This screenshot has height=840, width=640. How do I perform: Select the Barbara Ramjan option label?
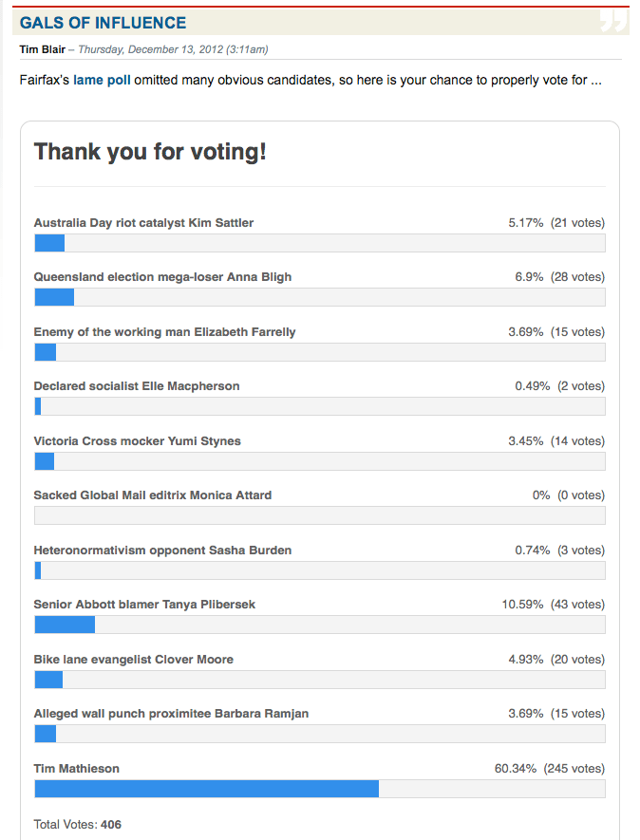pyautogui.click(x=171, y=714)
